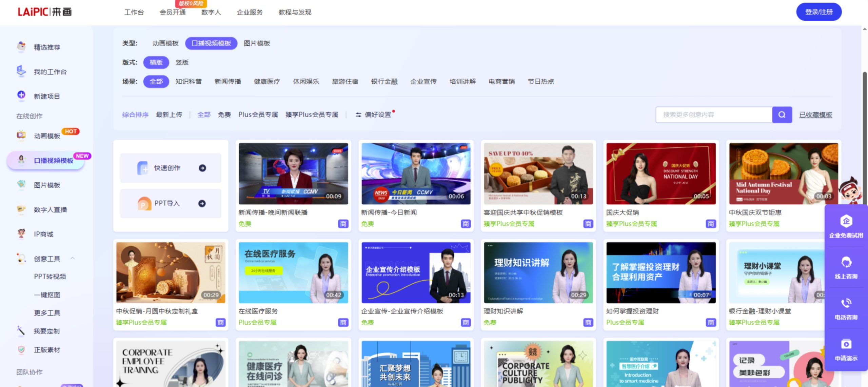
Task: Click the 快速创作 arrow icon
Action: (202, 168)
